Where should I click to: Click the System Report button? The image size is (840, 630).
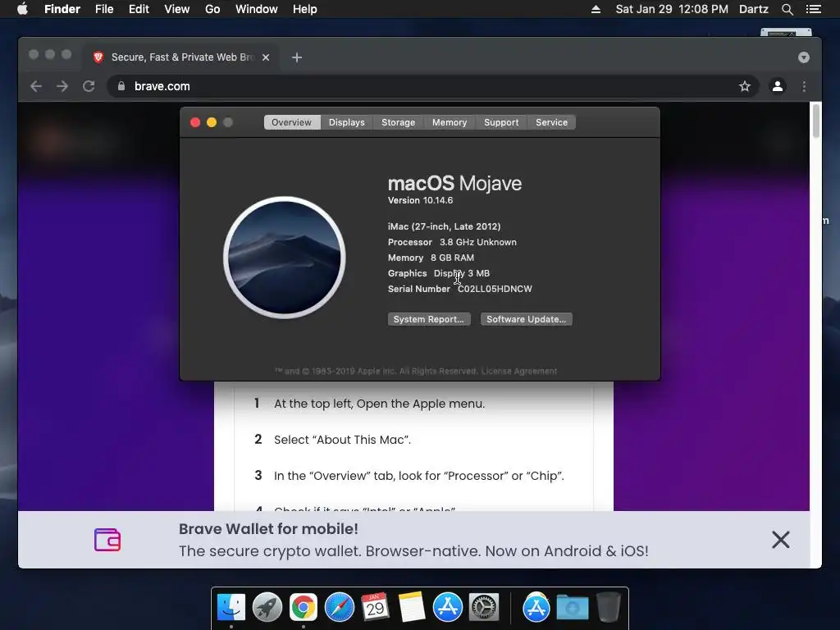point(429,319)
